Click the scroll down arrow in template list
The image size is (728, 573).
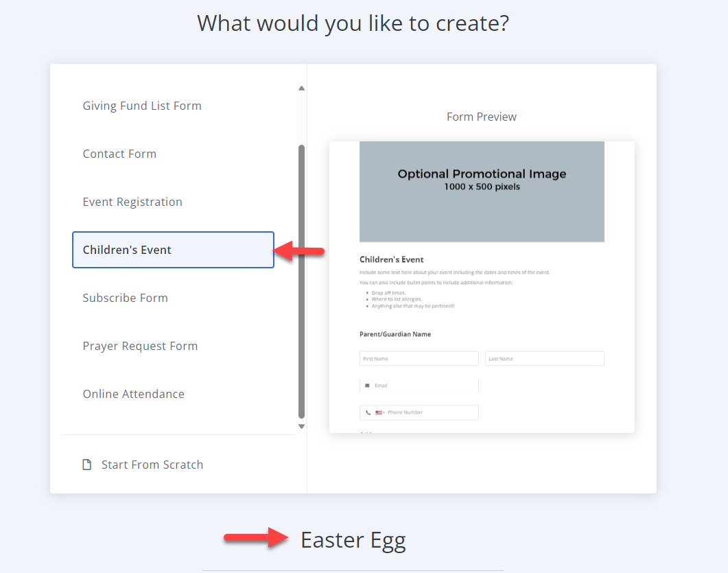tap(301, 426)
